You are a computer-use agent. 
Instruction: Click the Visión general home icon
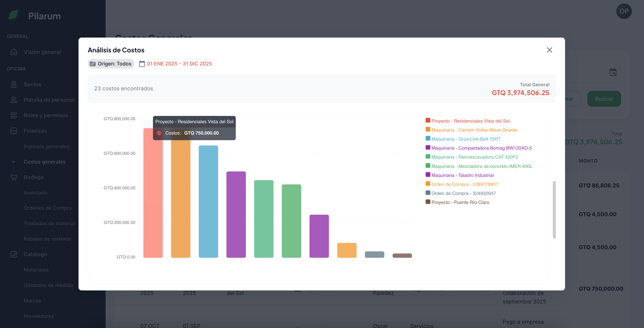(x=14, y=52)
